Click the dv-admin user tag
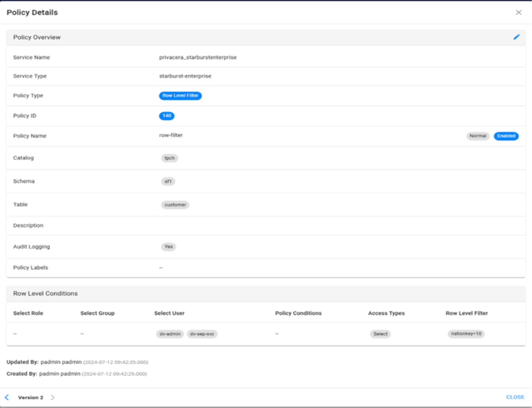Image resolution: width=532 pixels, height=408 pixels. click(170, 334)
